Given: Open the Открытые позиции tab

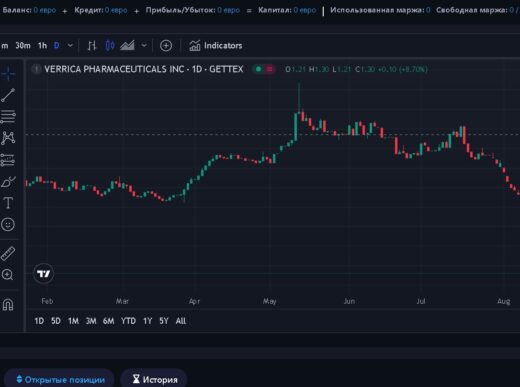Looking at the screenshot, I should [60, 379].
